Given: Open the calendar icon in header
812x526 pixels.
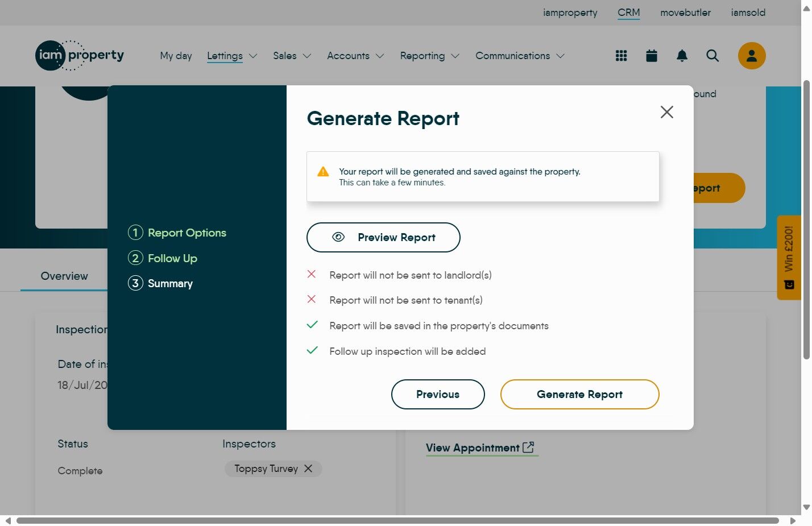Looking at the screenshot, I should 652,56.
